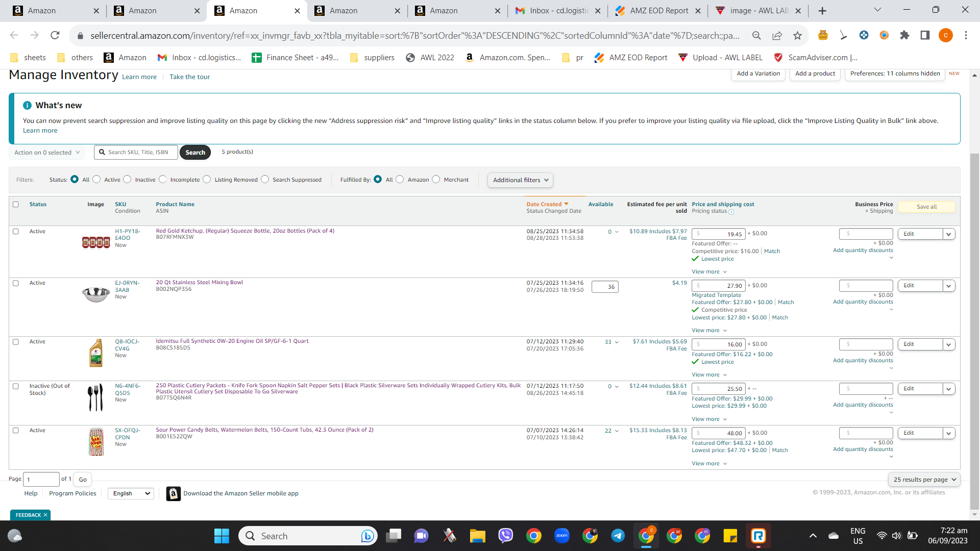Click info icon next to Pricing status
The height and width of the screenshot is (551, 980).
pos(731,212)
